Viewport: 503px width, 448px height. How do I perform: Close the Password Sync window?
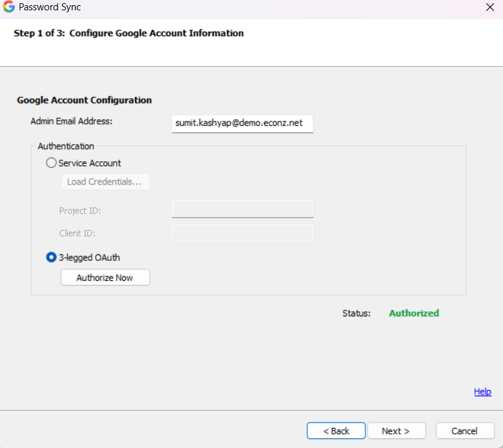pos(490,7)
